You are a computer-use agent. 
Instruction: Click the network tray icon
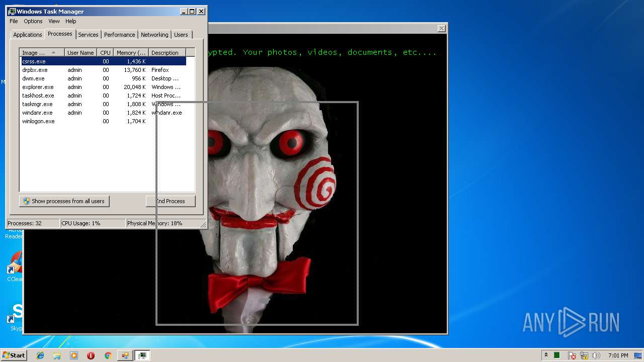[584, 355]
